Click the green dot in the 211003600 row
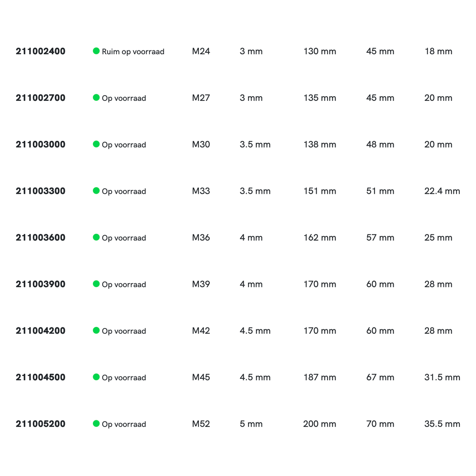This screenshot has height=476, width=476. point(96,238)
